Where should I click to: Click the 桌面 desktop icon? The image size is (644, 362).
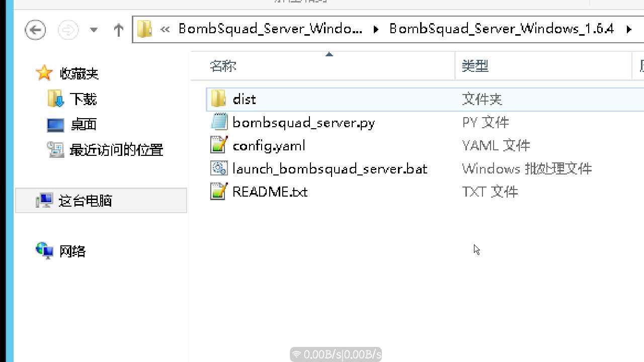point(55,125)
